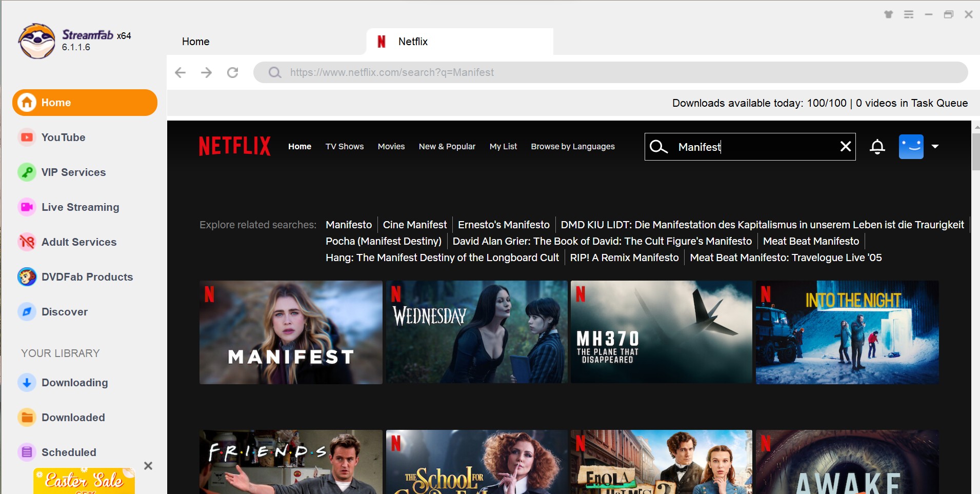The image size is (980, 494).
Task: Open Browse by Languages on Netflix
Action: [x=573, y=147]
